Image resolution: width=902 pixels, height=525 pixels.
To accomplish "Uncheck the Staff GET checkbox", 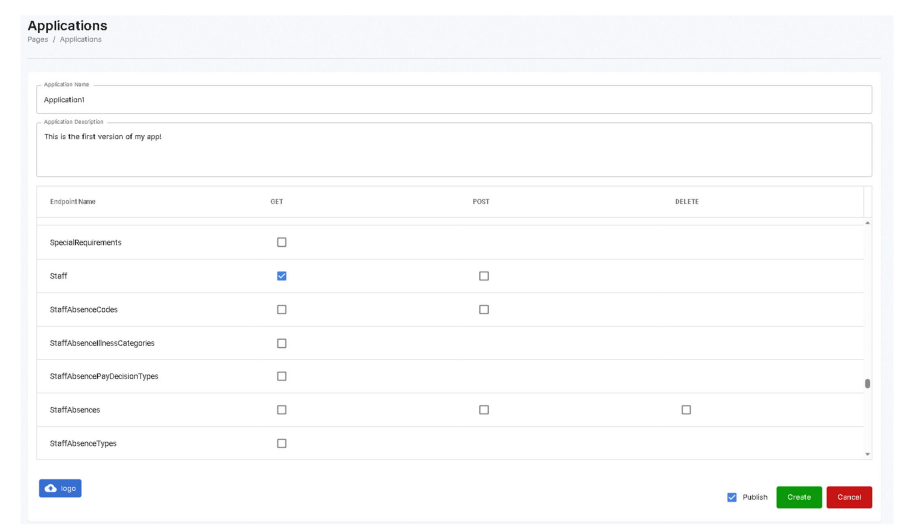I will tap(281, 276).
